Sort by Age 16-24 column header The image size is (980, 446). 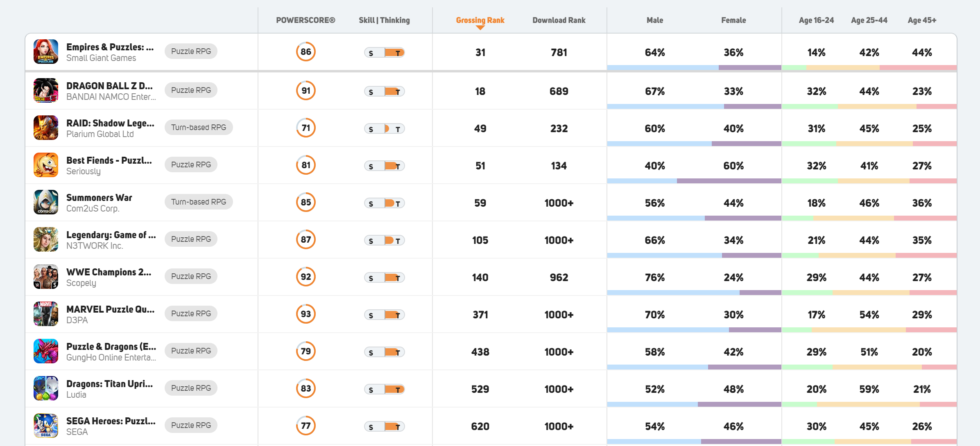816,20
